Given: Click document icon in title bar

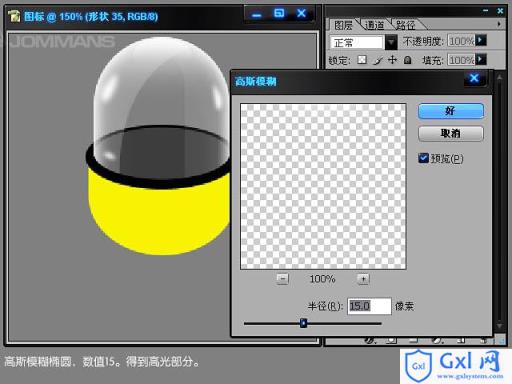Looking at the screenshot, I should (14, 16).
